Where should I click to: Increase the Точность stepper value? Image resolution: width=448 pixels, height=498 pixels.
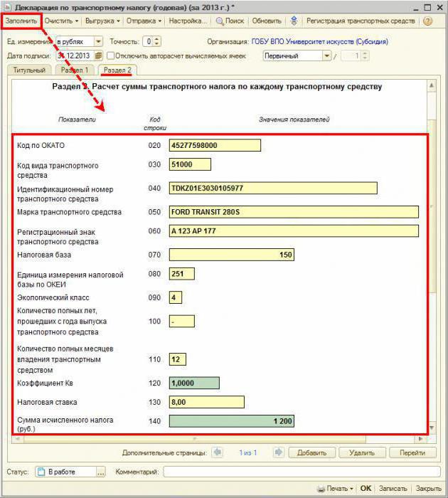(x=157, y=39)
